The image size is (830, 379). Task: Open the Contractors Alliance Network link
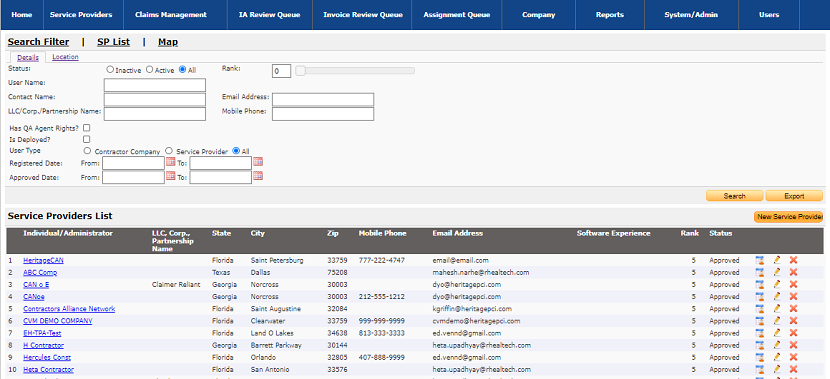[69, 309]
